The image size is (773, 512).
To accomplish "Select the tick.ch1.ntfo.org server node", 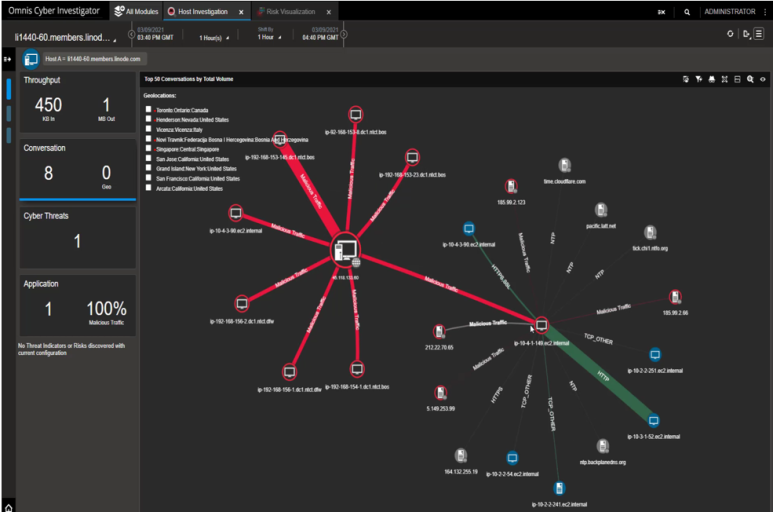I will [x=650, y=232].
